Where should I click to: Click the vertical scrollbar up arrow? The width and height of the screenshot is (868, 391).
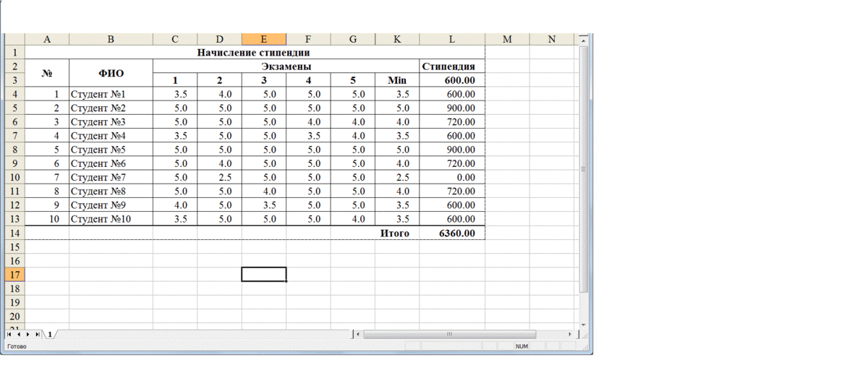[584, 41]
